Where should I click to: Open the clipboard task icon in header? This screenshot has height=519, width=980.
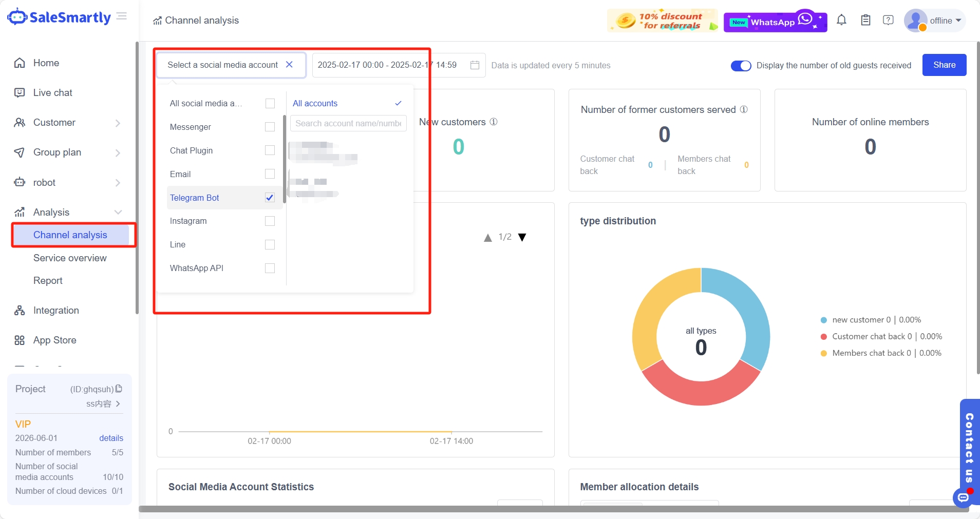pos(865,21)
